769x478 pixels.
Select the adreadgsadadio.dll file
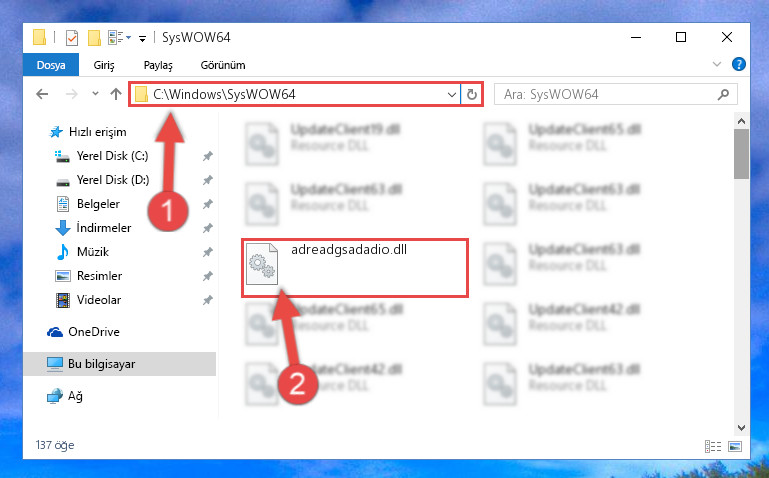pos(355,268)
